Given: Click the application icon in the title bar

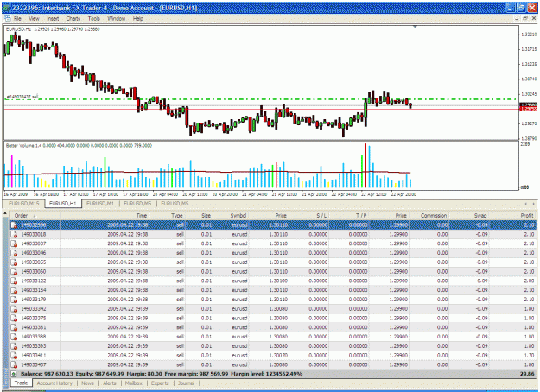Looking at the screenshot, I should (x=7, y=8).
